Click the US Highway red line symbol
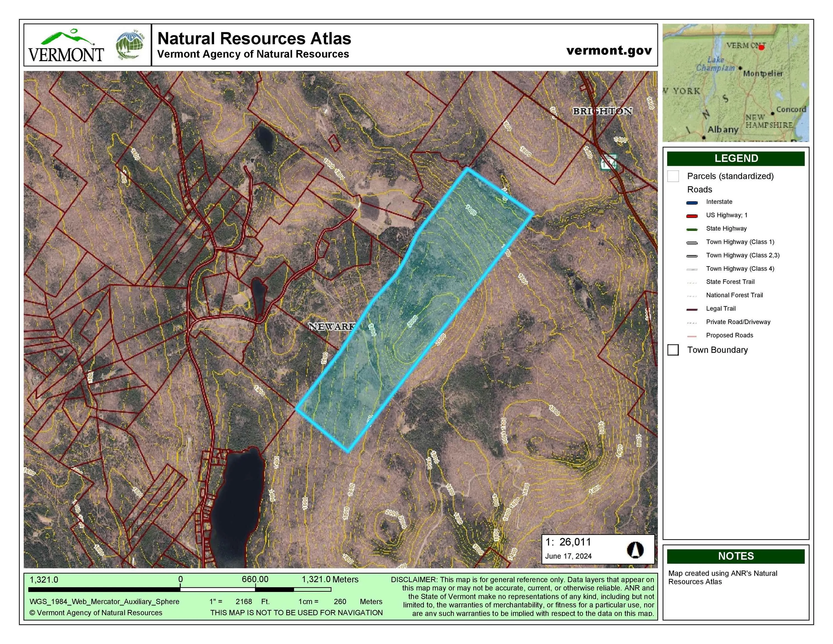Viewport: 833px width, 644px height. point(692,216)
